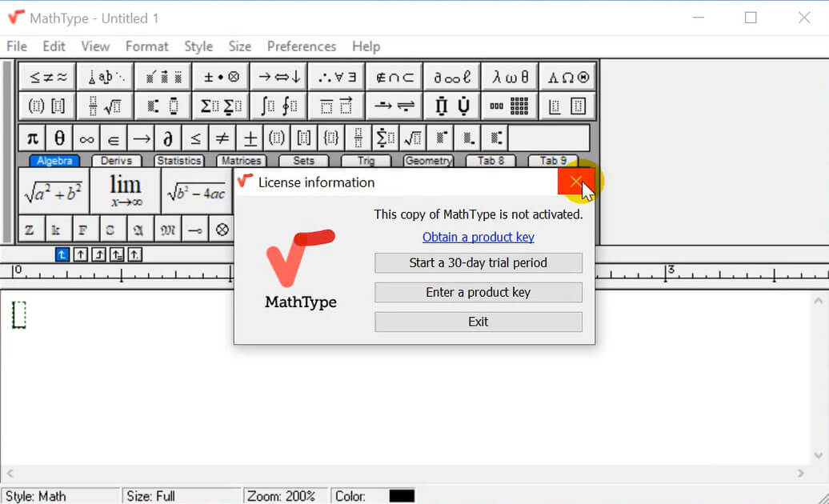Open the Preferences menu
Screen dimensions: 829x504
302,46
